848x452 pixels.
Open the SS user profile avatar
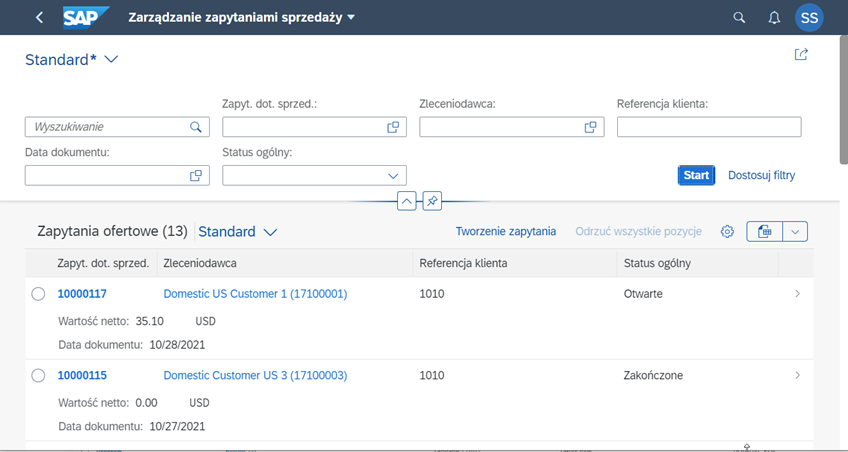(x=809, y=17)
